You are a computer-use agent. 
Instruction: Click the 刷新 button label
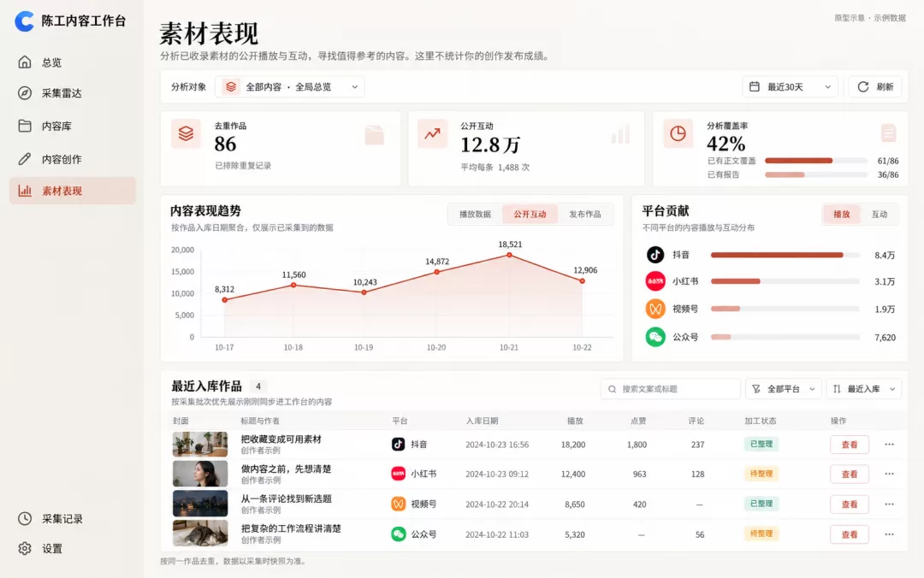point(885,86)
